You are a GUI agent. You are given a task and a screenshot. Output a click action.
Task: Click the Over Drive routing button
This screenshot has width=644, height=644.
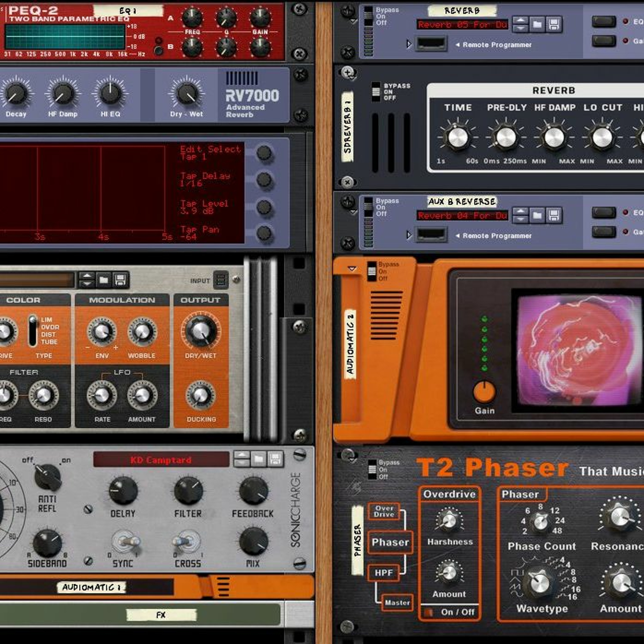(384, 511)
